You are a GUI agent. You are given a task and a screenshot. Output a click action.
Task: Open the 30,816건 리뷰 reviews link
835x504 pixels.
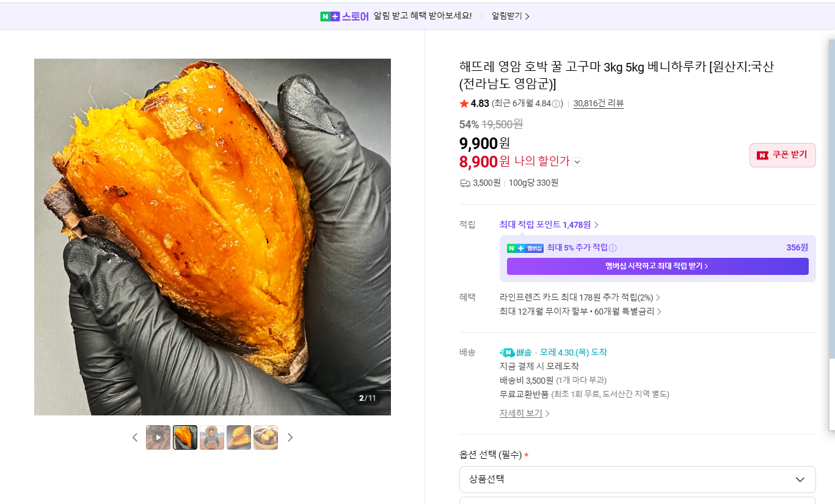599,103
